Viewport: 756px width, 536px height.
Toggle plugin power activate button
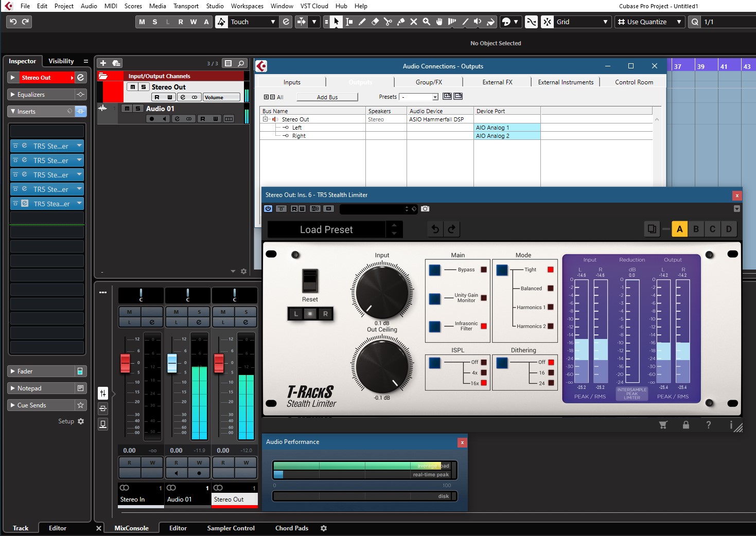pos(268,209)
